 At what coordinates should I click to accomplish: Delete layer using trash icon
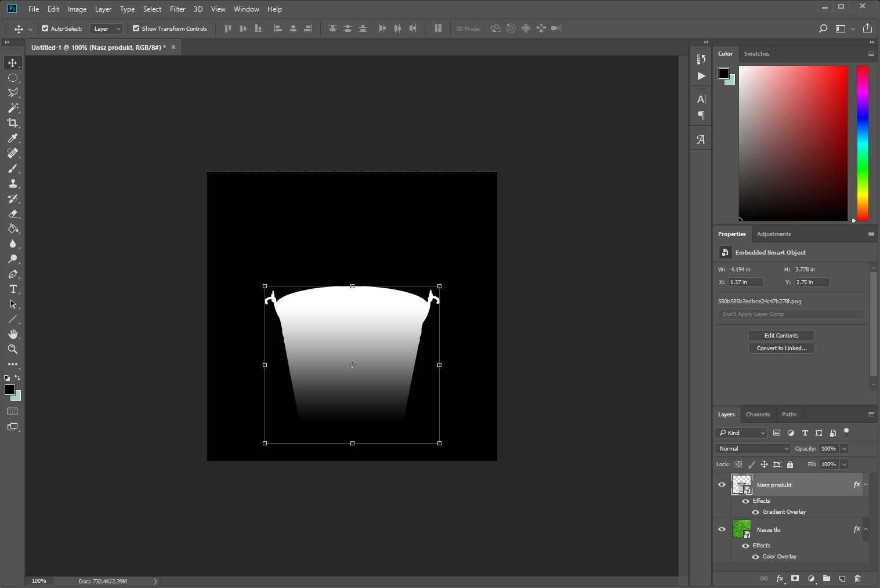tap(857, 579)
